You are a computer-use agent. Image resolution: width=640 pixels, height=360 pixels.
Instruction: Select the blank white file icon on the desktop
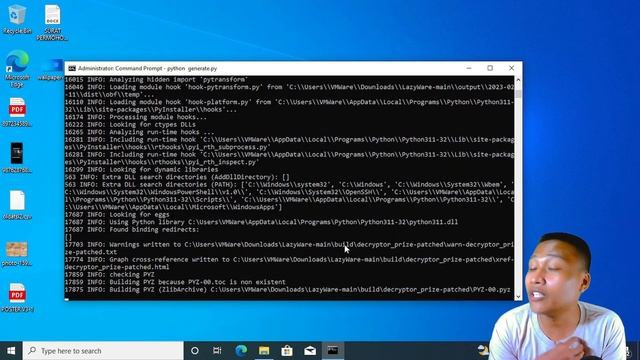click(x=17, y=205)
